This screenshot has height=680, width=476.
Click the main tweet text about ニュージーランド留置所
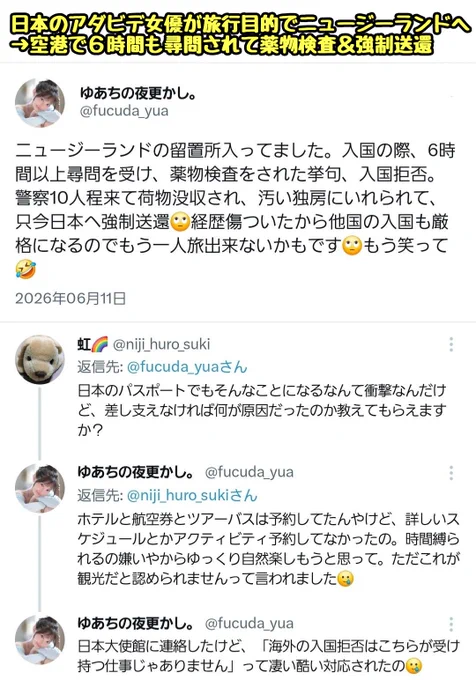click(x=234, y=210)
